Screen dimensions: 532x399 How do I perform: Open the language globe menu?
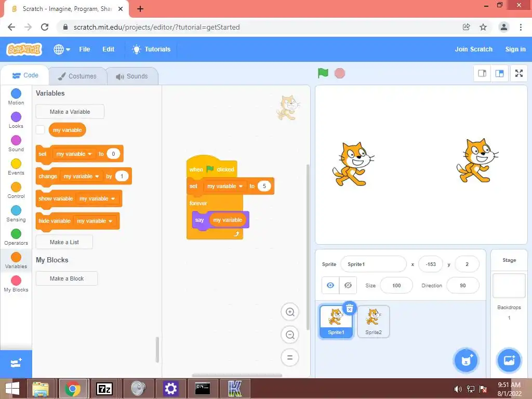pos(62,49)
